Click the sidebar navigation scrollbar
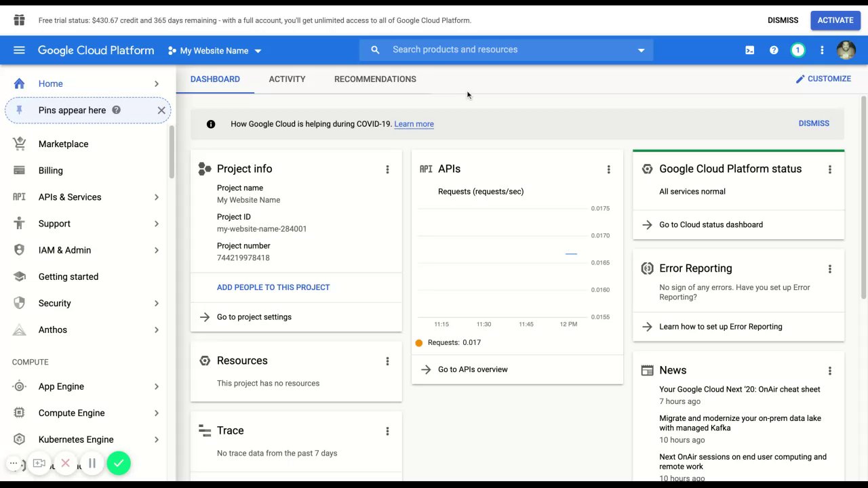The image size is (868, 488). (x=172, y=152)
